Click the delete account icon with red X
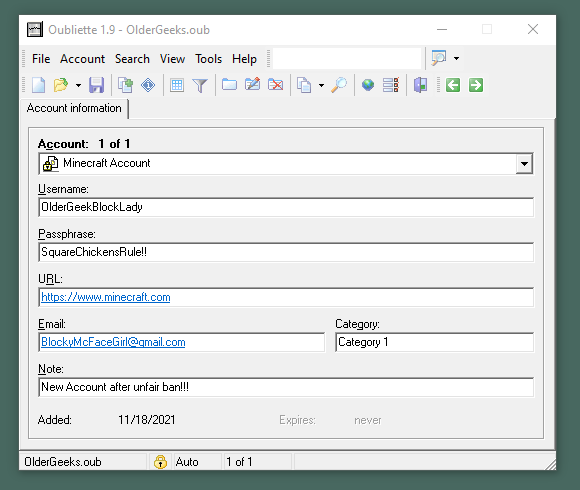The height and width of the screenshot is (490, 580). click(276, 85)
